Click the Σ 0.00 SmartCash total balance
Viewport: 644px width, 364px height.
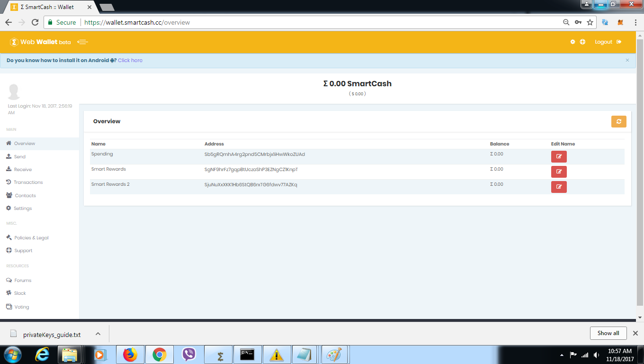click(x=358, y=83)
